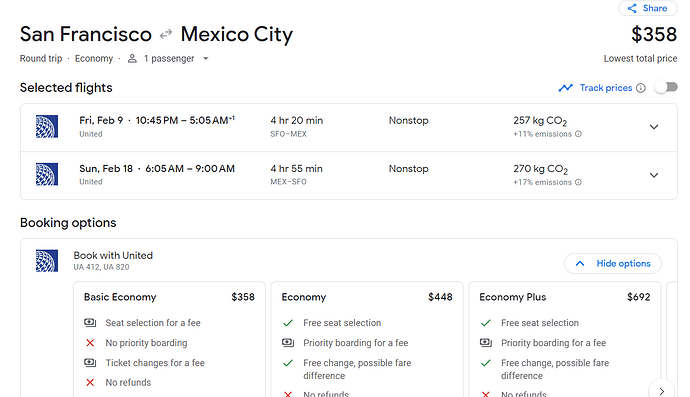Click the Booking options heading
Image resolution: width=690 pixels, height=397 pixels.
[x=68, y=223]
